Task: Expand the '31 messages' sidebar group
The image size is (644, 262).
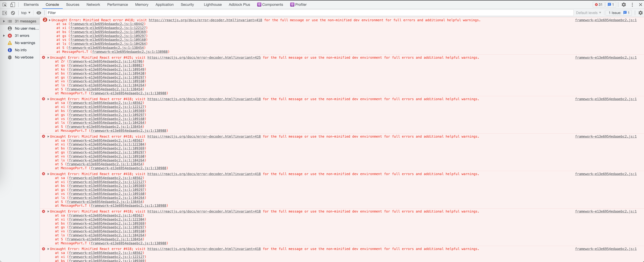Action: (4, 21)
